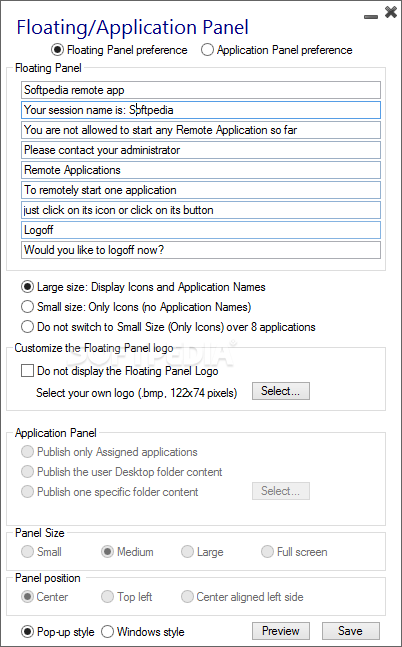Click the Remote Applications text field
402x647 pixels.
(x=201, y=170)
